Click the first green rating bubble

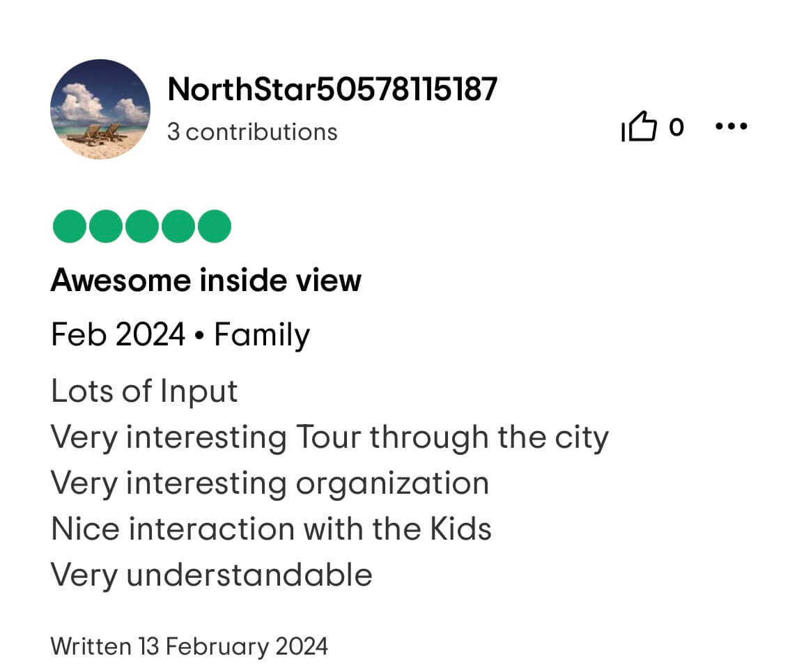coord(68,226)
